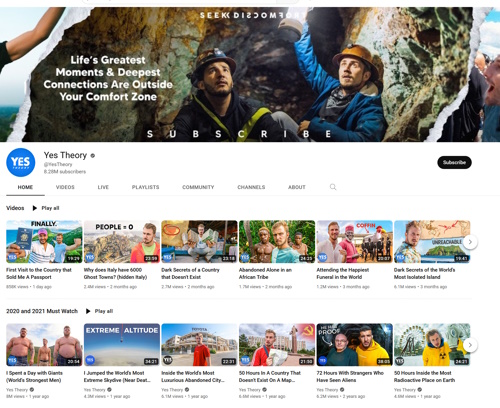This screenshot has width=500, height=408.
Task: Open title 'Dark Secrets of the World's Most Isolated Island'
Action: click(424, 273)
